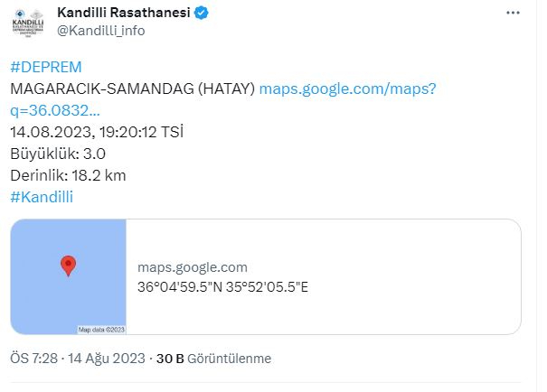Click the Büyüklük: 3.0 magnitude line
547x392 pixels.
tap(58, 154)
